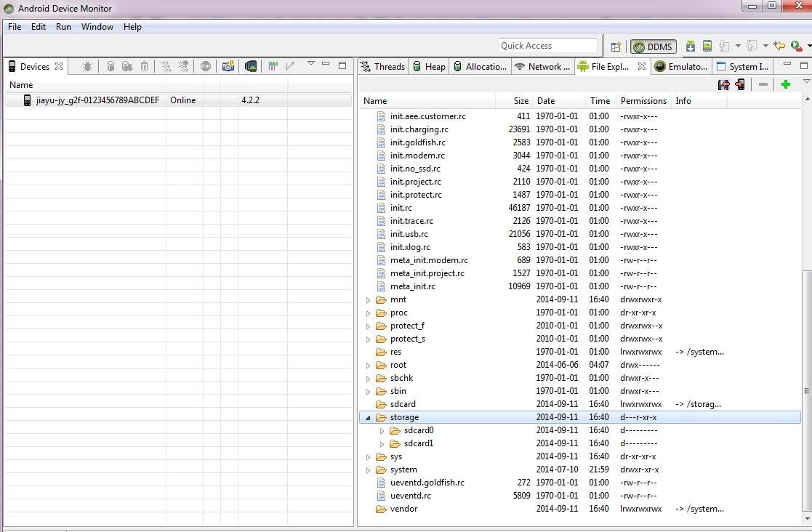Screen dimensions: 812x532
Task: Collapse the storage folder
Action: pyautogui.click(x=368, y=418)
